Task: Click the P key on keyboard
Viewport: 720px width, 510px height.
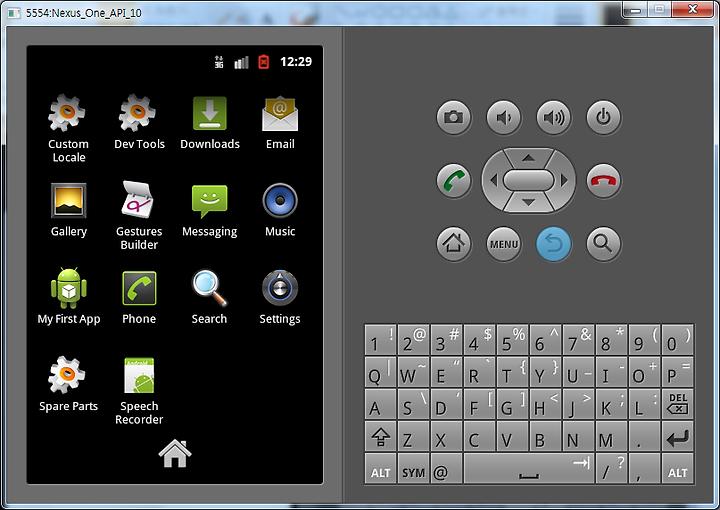Action: tap(678, 372)
